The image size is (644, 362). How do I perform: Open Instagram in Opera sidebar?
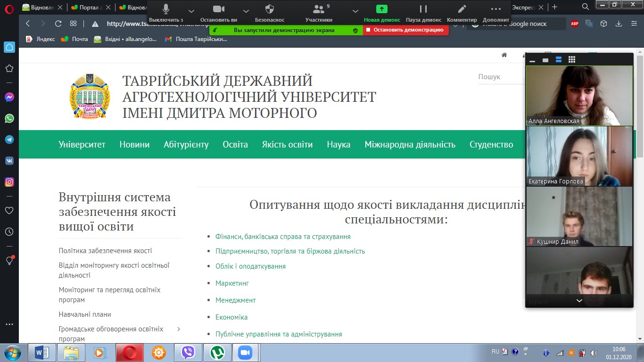tap(9, 182)
